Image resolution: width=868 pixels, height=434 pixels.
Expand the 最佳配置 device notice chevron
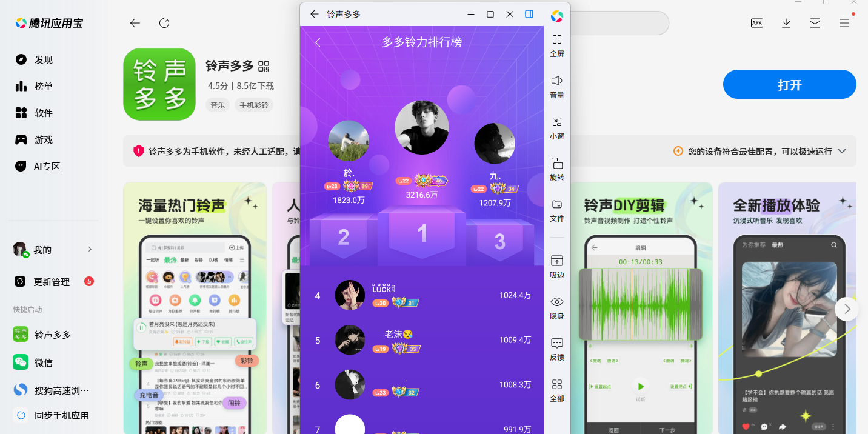point(842,152)
